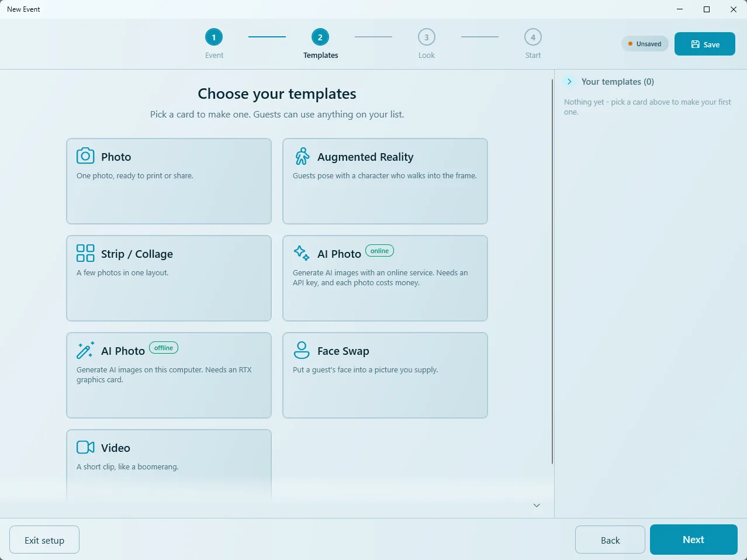Click the Next button
This screenshot has width=747, height=560.
(694, 540)
